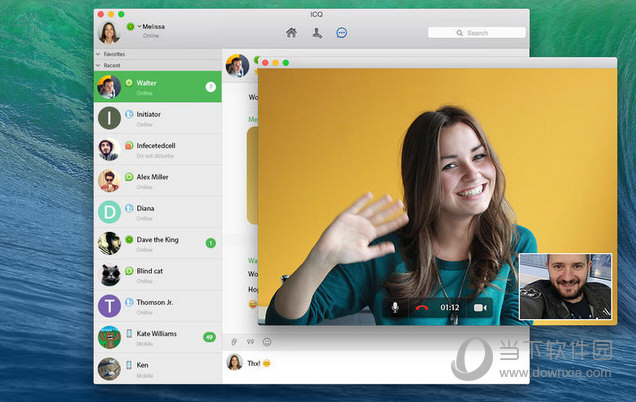Toggle the camera in video call
The height and width of the screenshot is (402, 636).
tap(480, 308)
